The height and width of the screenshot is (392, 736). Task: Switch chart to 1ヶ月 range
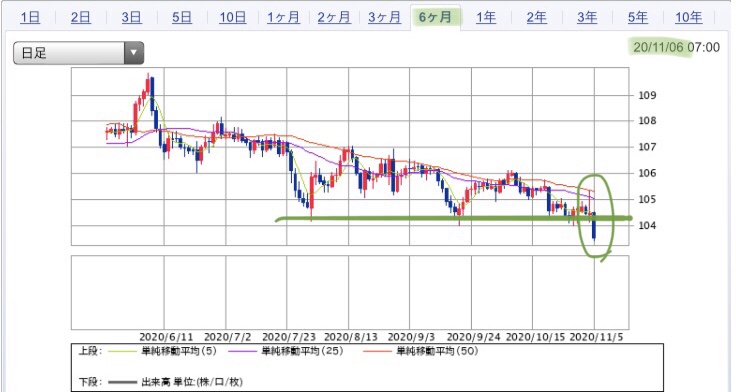[x=284, y=17]
